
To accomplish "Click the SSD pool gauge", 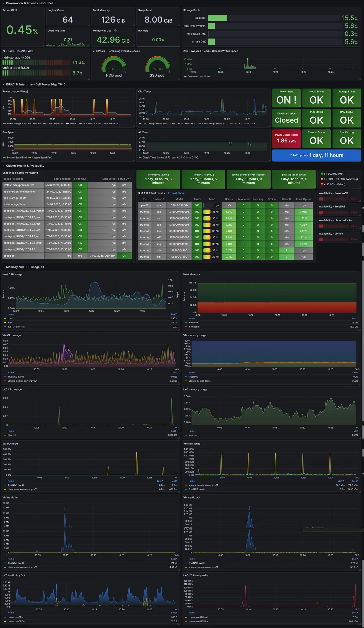I will click(x=157, y=65).
